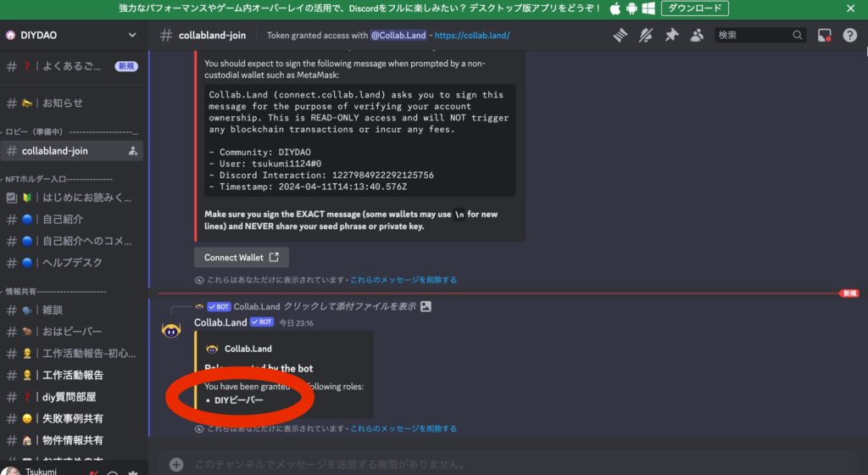The image size is (868, 475).
Task: Open the 雑談 channel
Action: 72,310
